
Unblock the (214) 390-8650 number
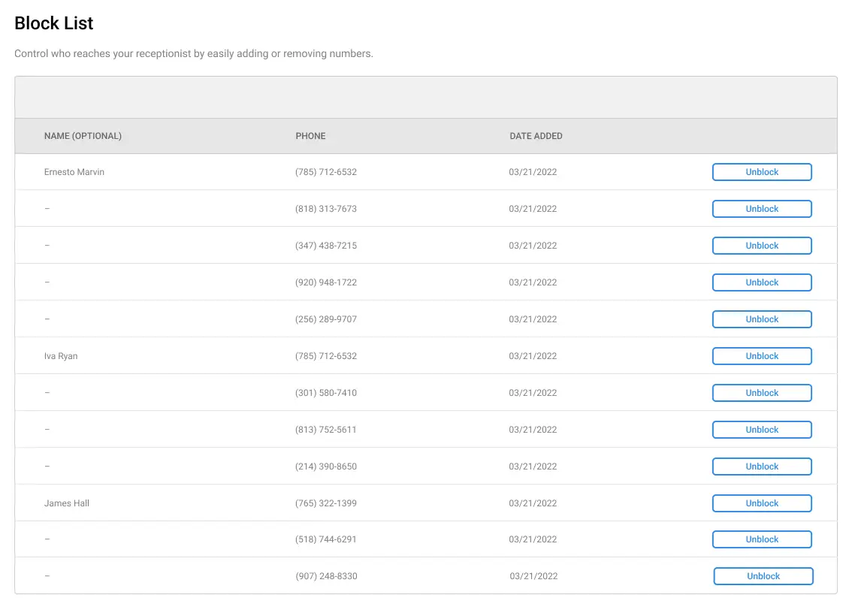[x=762, y=467]
